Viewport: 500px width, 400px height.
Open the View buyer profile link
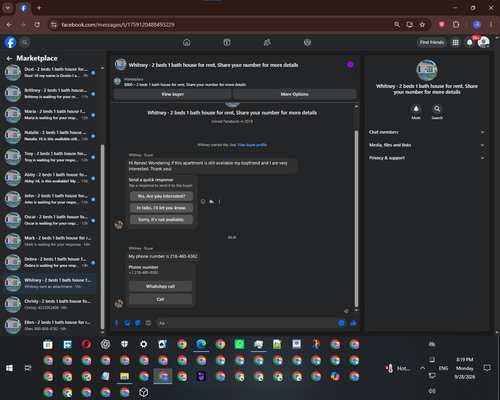coord(252,145)
